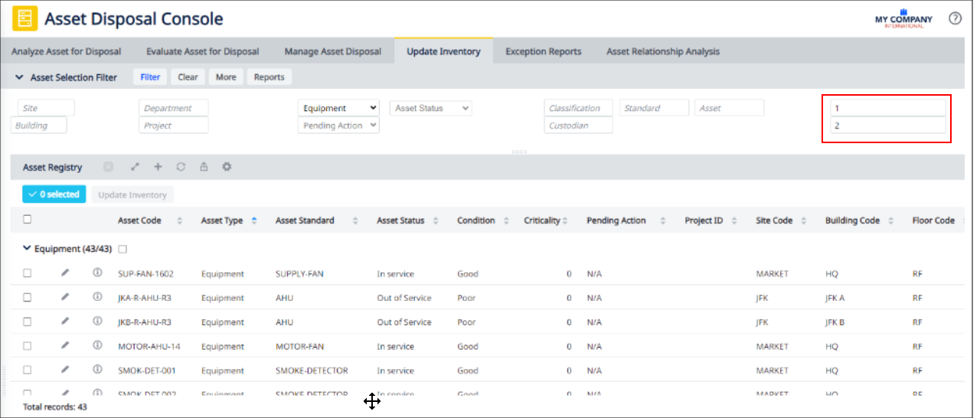Screen dimensions: 980x418
Task: Click the Custodian input field
Action: 578,126
